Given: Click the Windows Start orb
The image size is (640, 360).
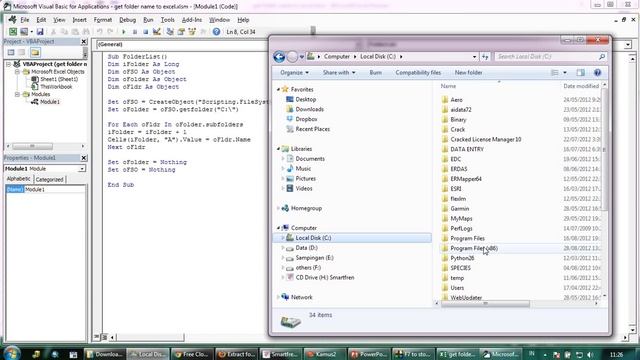Looking at the screenshot, I should click(11, 353).
